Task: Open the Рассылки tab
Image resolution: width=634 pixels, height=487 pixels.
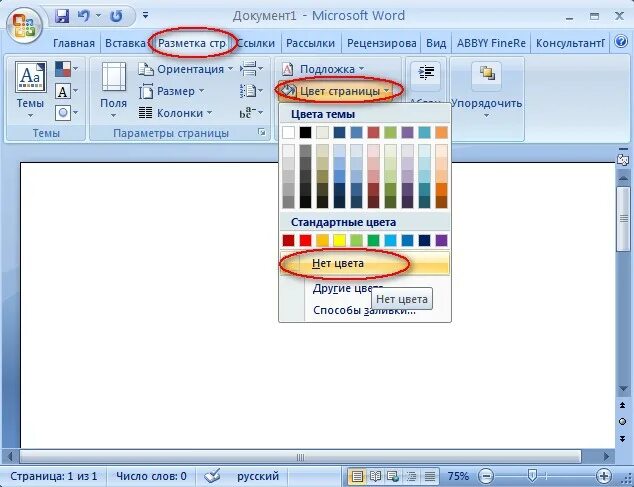Action: [310, 43]
